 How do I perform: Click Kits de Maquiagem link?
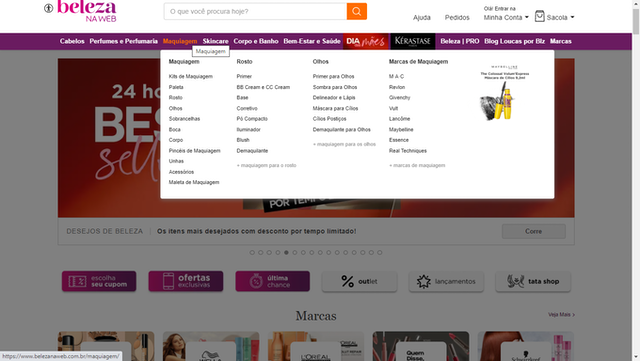[x=191, y=76]
